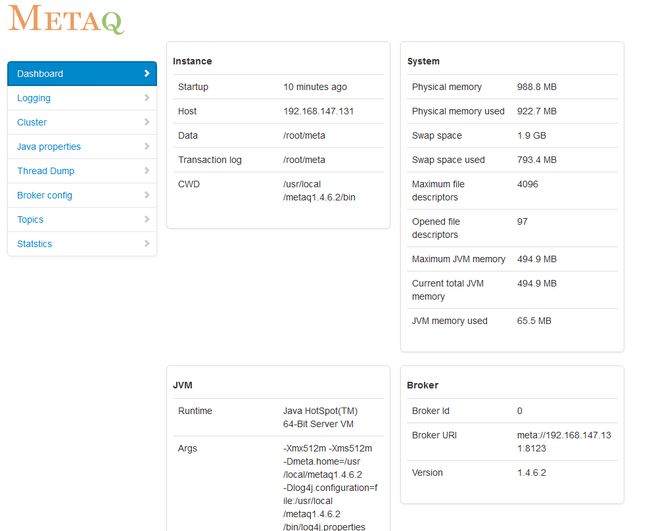
Task: Select JVM memory used 65.5 MB
Action: pos(534,321)
